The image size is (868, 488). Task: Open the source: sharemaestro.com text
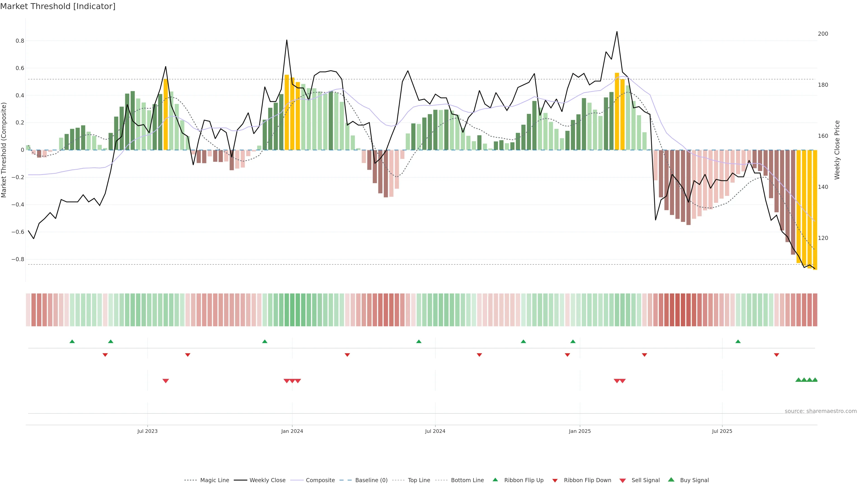(821, 411)
